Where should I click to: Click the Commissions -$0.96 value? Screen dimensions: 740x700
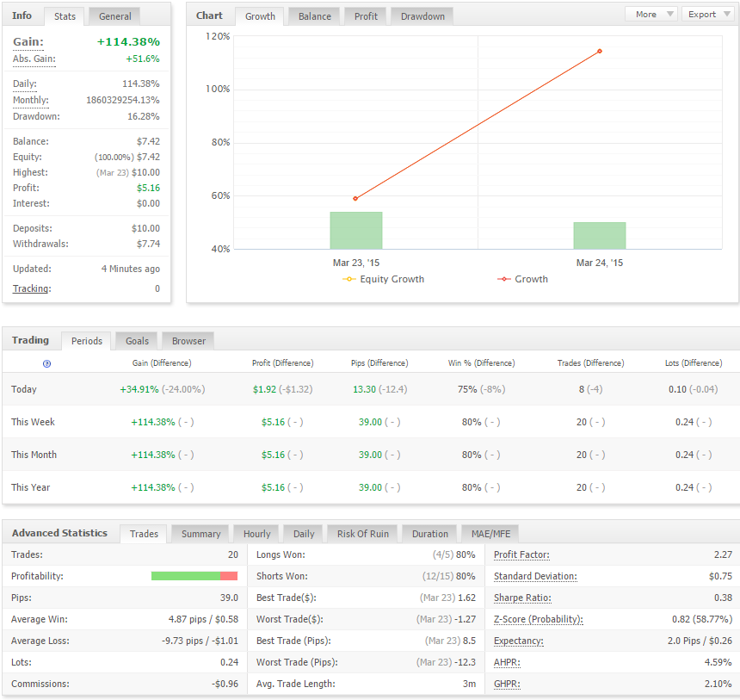click(225, 684)
